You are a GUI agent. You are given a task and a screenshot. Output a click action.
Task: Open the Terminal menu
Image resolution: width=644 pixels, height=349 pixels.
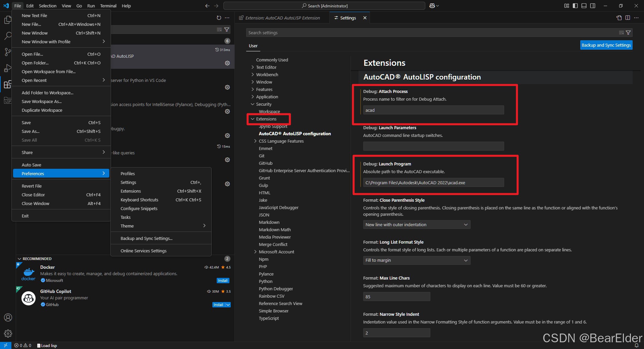point(108,6)
